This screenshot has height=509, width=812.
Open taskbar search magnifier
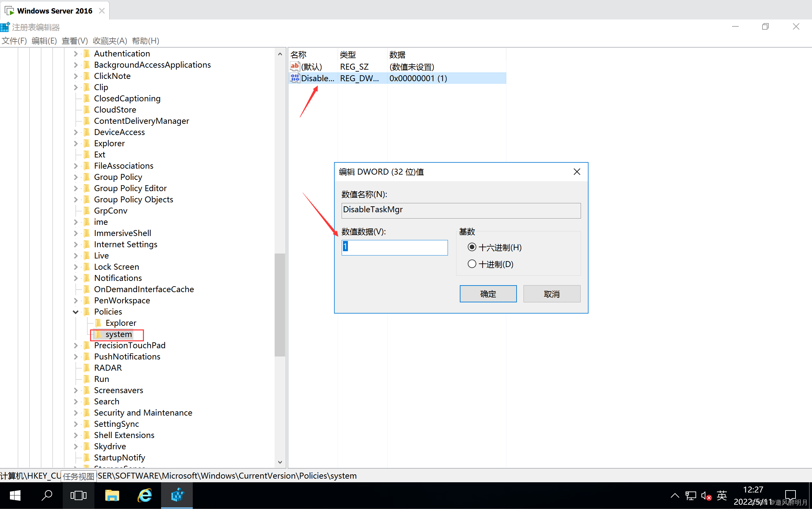point(47,495)
